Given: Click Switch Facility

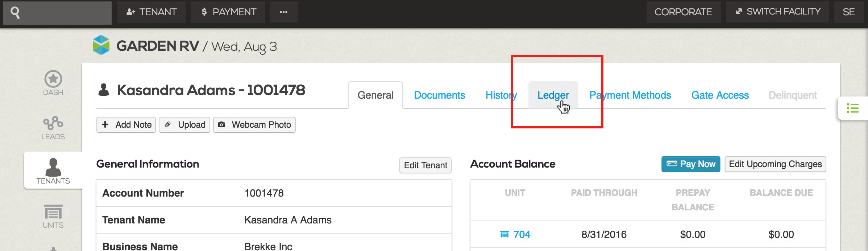Looking at the screenshot, I should pos(778,12).
